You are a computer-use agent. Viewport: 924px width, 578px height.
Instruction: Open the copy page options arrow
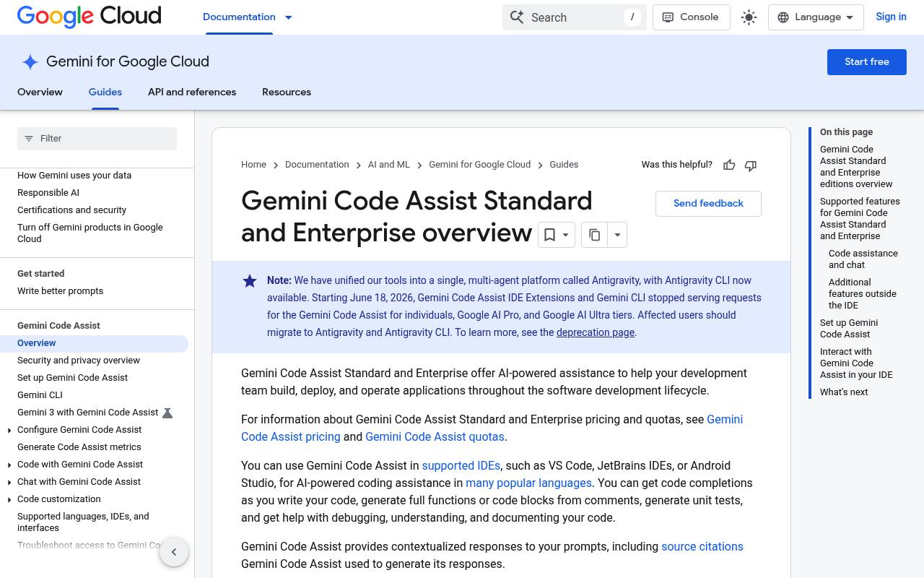[x=617, y=235]
